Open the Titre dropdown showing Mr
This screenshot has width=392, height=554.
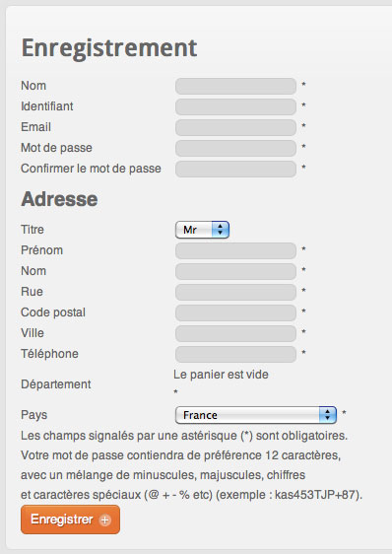pos(202,230)
